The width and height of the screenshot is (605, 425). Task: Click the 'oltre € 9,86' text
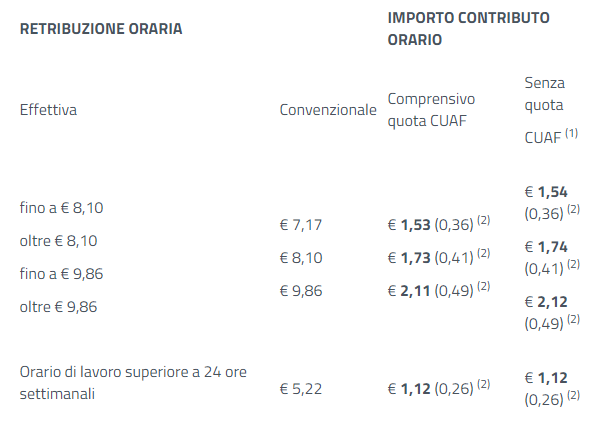(x=58, y=307)
